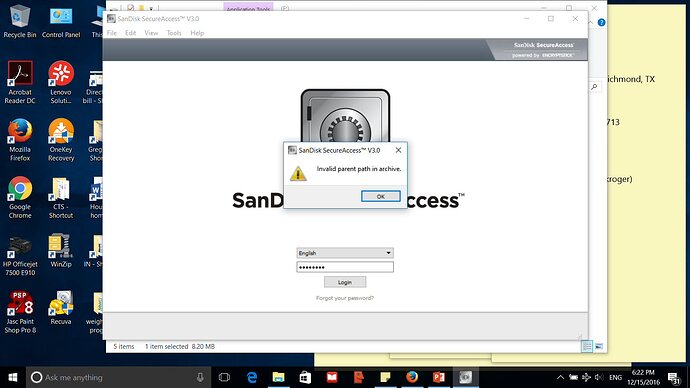690x388 pixels.
Task: Follow the Forgot your password link
Action: click(345, 298)
